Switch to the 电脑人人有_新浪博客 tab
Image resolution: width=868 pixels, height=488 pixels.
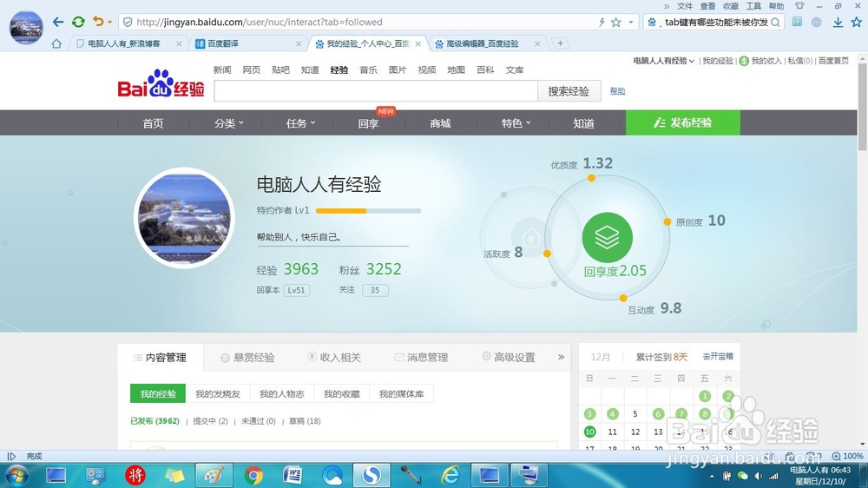click(124, 43)
